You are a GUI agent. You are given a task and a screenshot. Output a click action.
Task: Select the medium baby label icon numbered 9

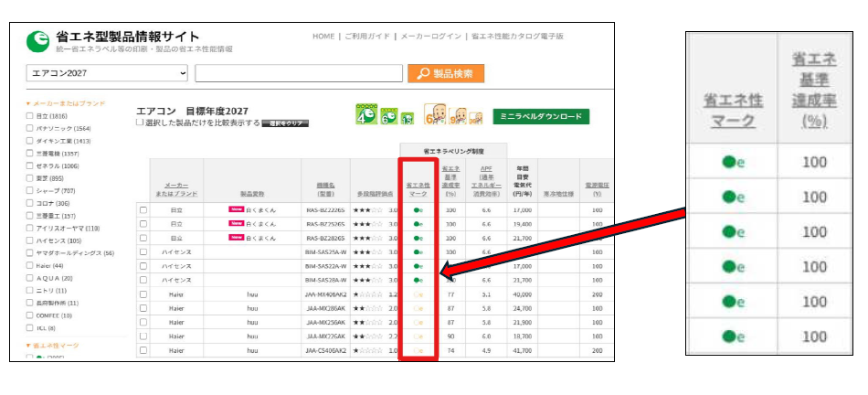457,116
